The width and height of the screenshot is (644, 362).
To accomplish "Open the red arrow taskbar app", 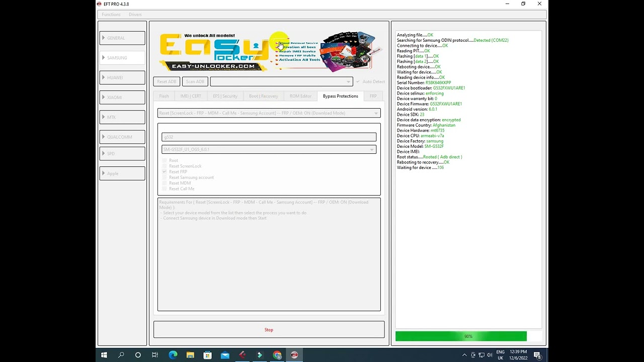I will coord(243,355).
